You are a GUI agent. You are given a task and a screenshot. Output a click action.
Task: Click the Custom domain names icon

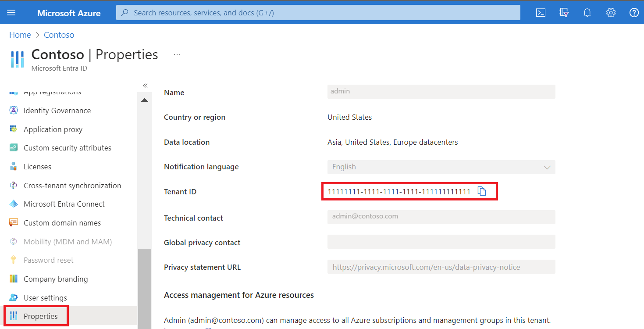pyautogui.click(x=14, y=223)
